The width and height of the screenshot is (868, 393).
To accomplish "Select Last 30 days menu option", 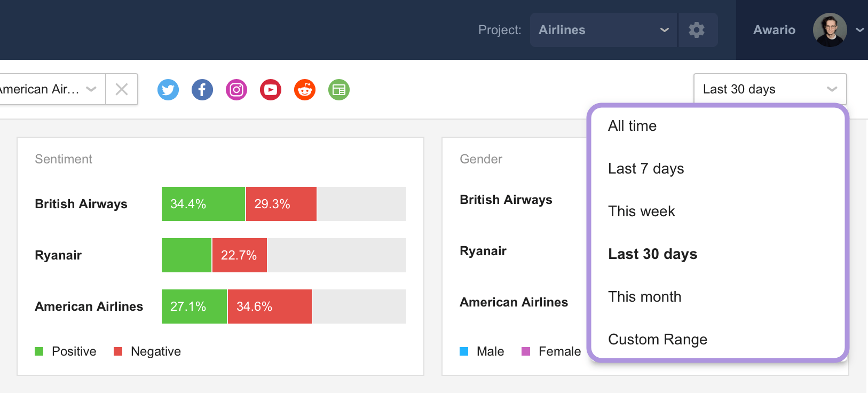I will 718,254.
